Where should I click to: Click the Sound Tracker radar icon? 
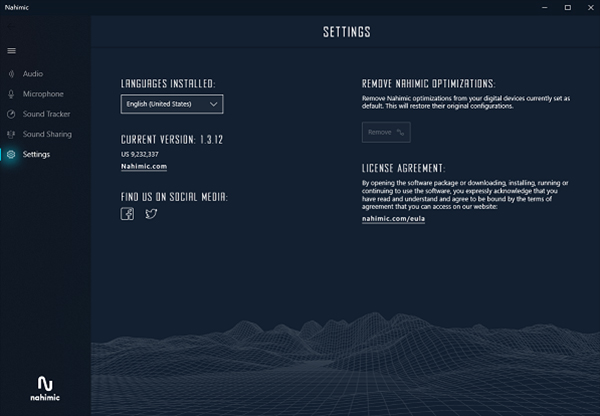point(11,114)
